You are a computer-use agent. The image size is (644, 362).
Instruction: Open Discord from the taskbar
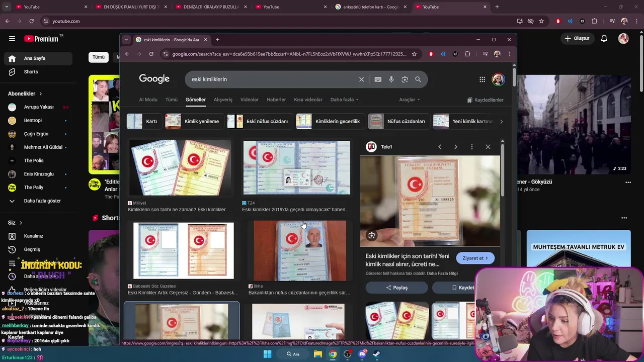click(362, 354)
